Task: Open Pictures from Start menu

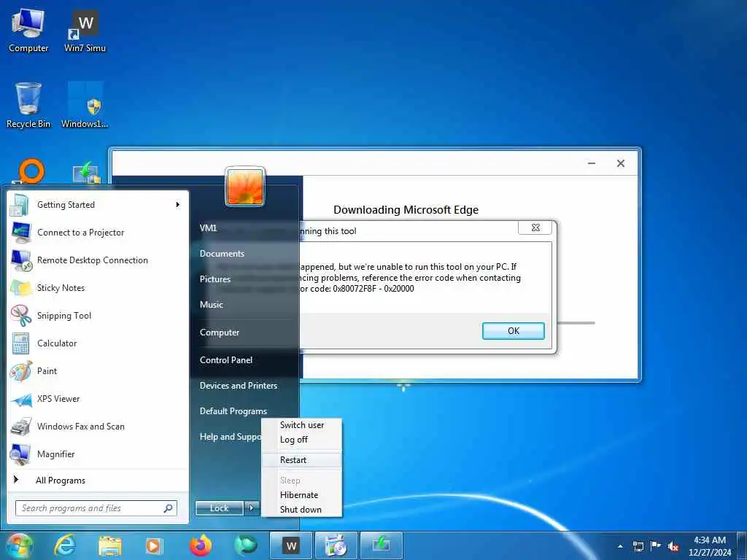Action: (215, 279)
